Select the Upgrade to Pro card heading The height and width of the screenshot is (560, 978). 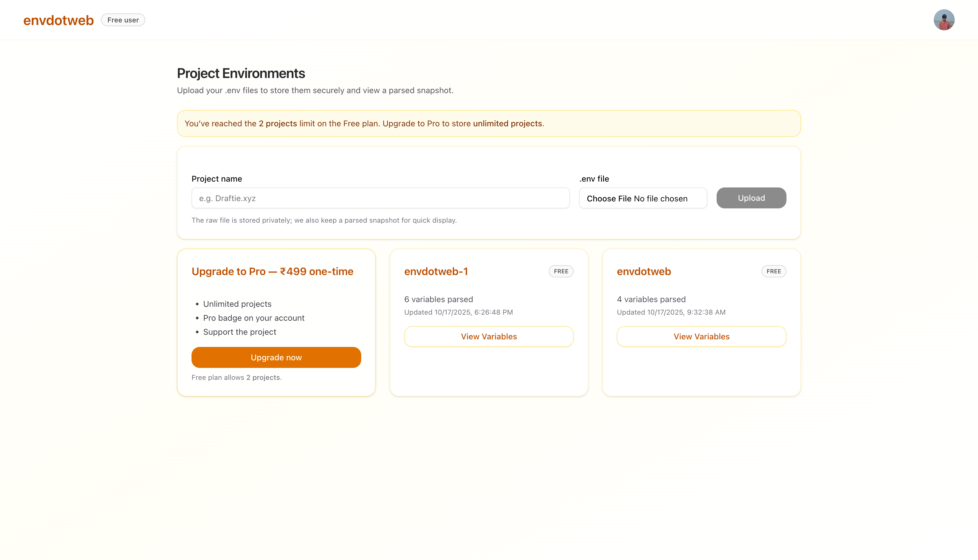tap(272, 271)
